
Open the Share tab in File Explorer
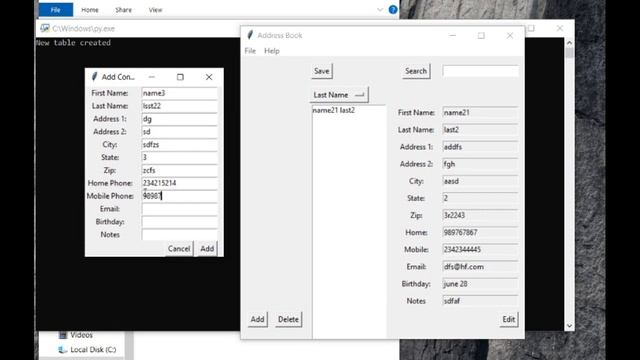point(123,10)
